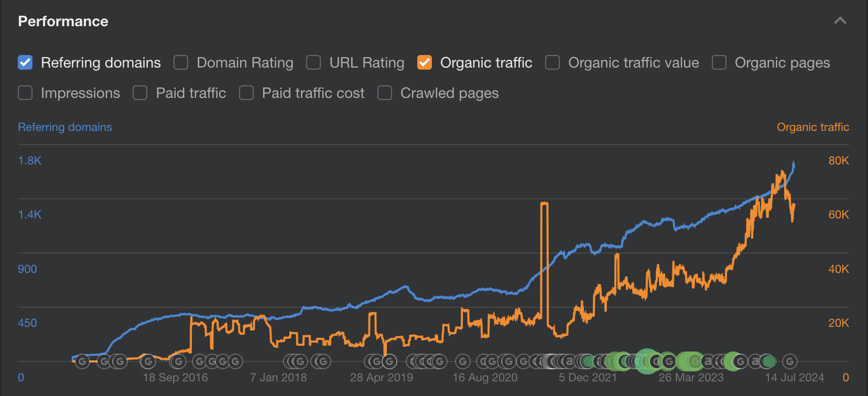Click the rightmost Google update marker
Image resolution: width=868 pixels, height=396 pixels.
pos(790,361)
